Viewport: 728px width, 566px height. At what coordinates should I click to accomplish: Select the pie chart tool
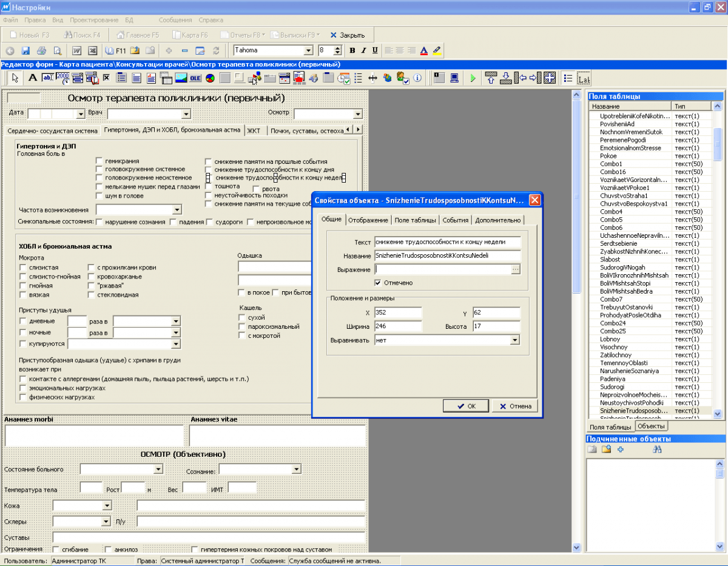point(210,78)
